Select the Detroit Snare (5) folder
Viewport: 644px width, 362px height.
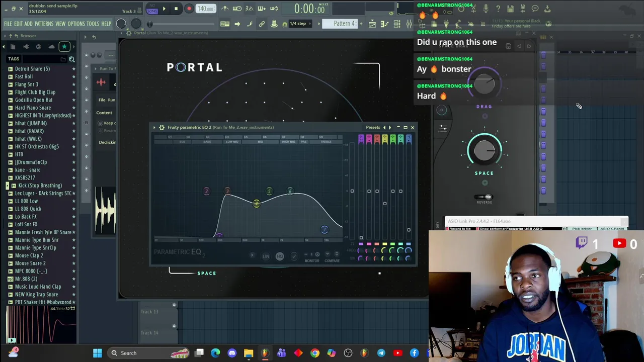(32, 69)
